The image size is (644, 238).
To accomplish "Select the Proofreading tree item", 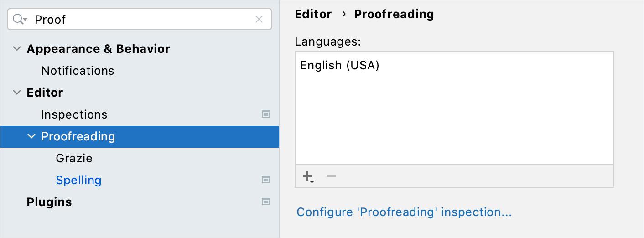I will [78, 136].
